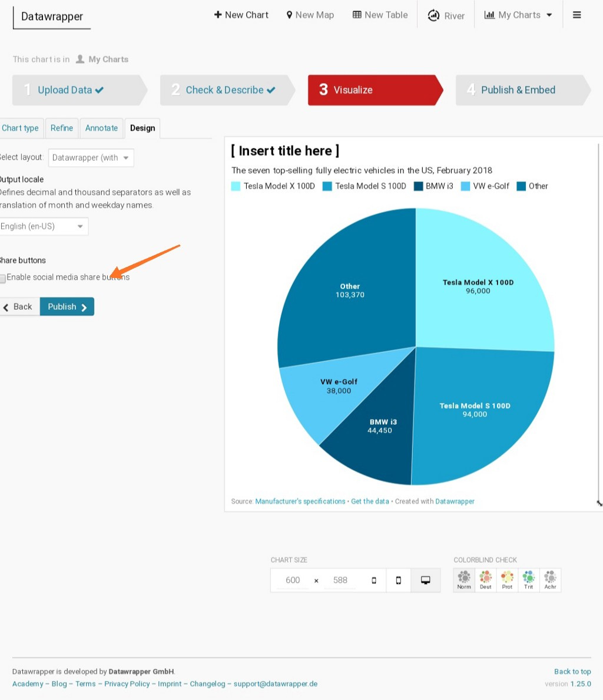The width and height of the screenshot is (603, 700).
Task: Switch to mobile preview with phone icon
Action: 399,580
